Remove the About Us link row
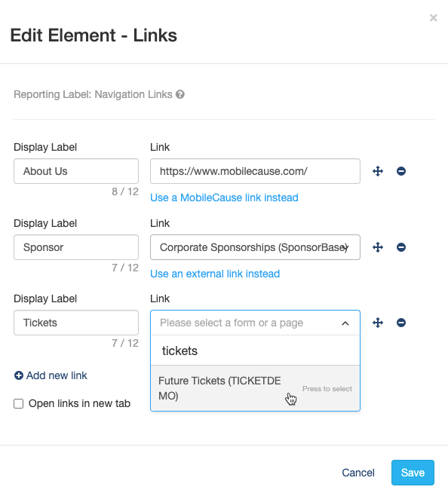448x499 pixels. tap(401, 171)
